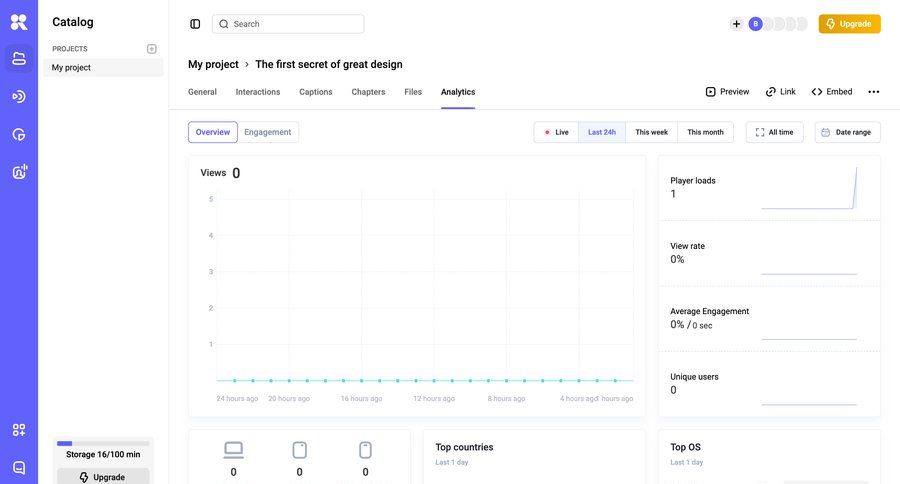
Task: Go to My project breadcrumb
Action: [213, 64]
